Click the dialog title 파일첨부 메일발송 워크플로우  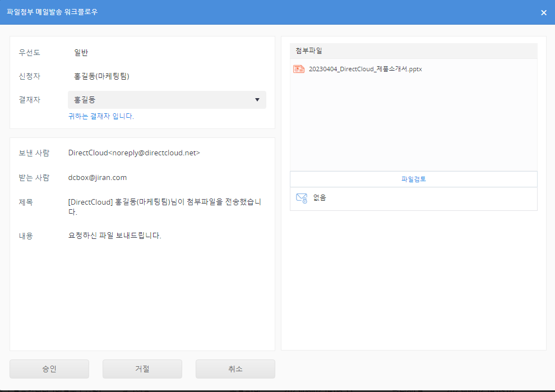(x=52, y=12)
